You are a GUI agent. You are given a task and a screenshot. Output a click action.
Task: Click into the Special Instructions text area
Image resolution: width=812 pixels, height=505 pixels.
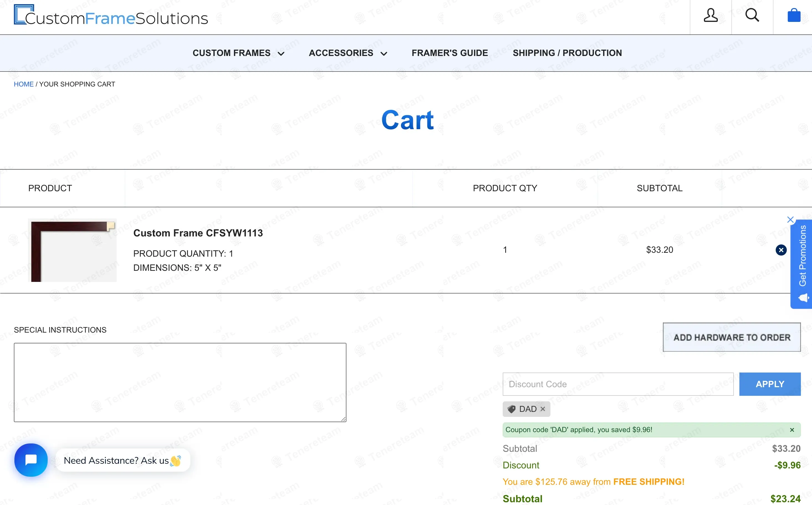tap(180, 382)
